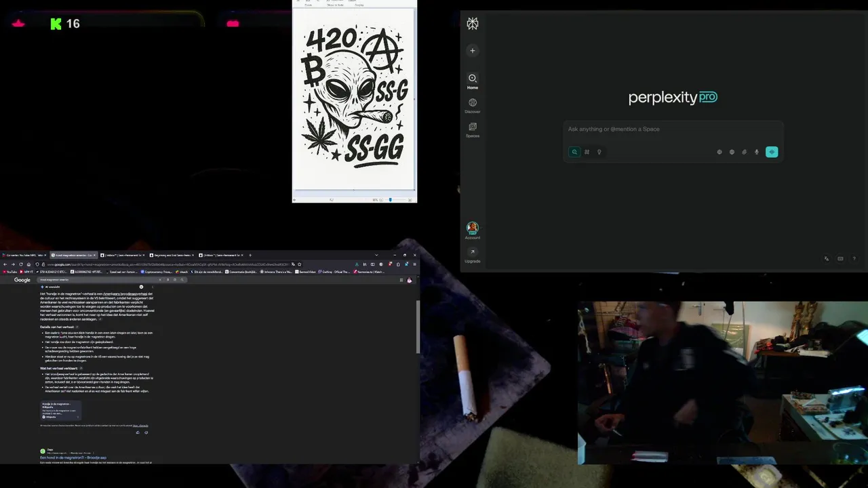
Task: Start a new thread with plus button
Action: (473, 50)
